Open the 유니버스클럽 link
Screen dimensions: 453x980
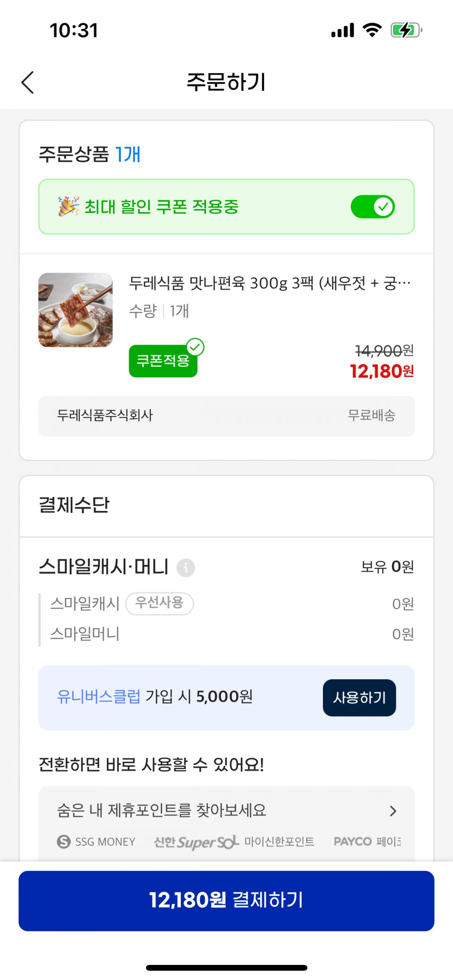click(99, 697)
